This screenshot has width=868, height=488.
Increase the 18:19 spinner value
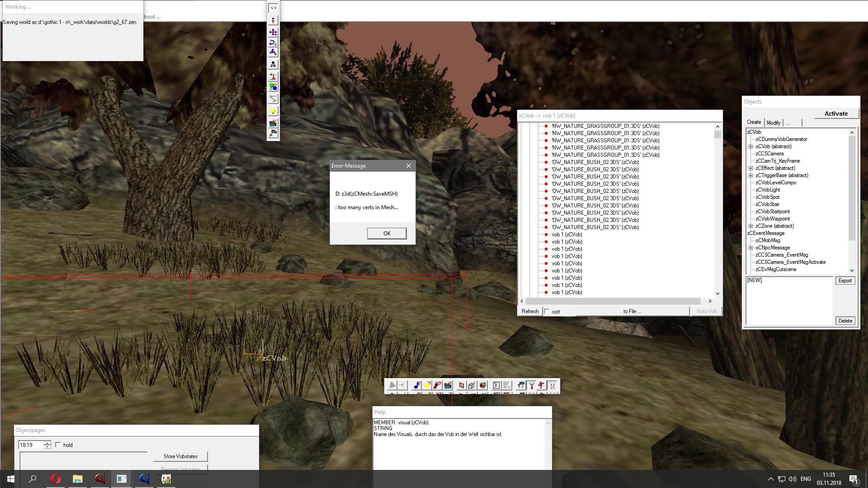(x=47, y=443)
